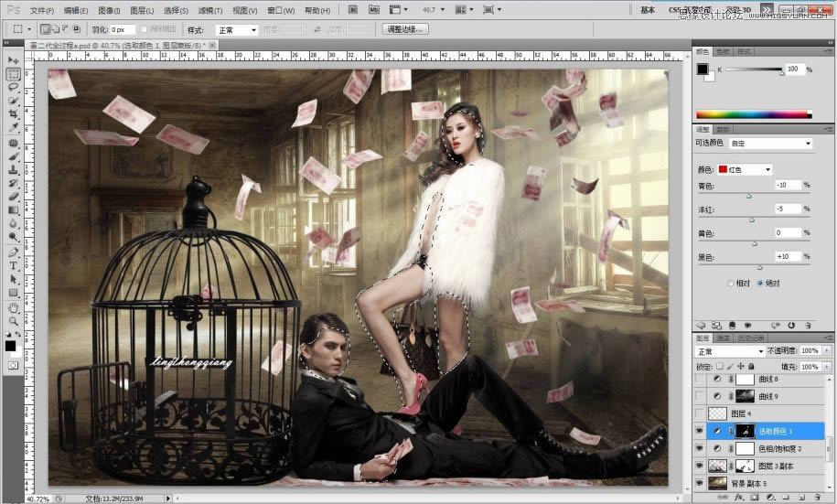Open the 滤镜(T) filter menu
The image size is (837, 504).
pos(210,10)
